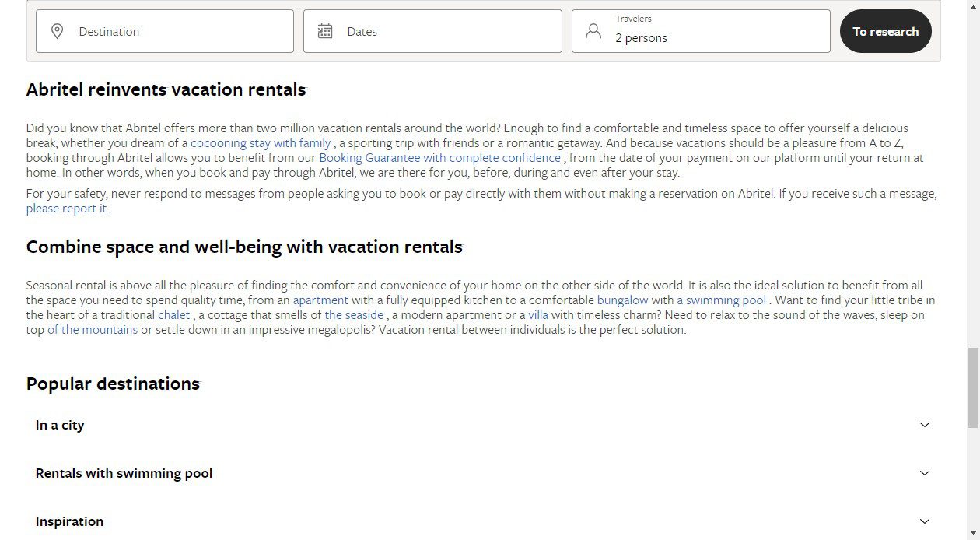Image resolution: width=980 pixels, height=540 pixels.
Task: Open the Travelers 2 persons selector
Action: point(712,31)
